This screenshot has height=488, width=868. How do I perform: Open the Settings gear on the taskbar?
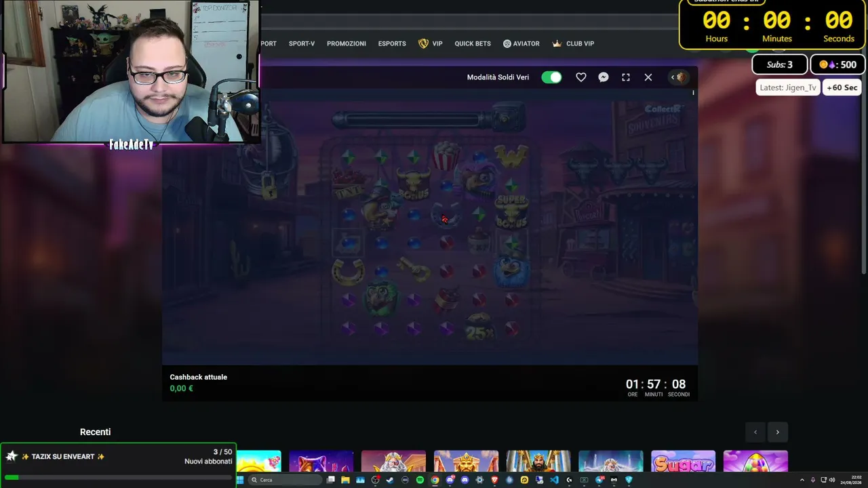479,480
